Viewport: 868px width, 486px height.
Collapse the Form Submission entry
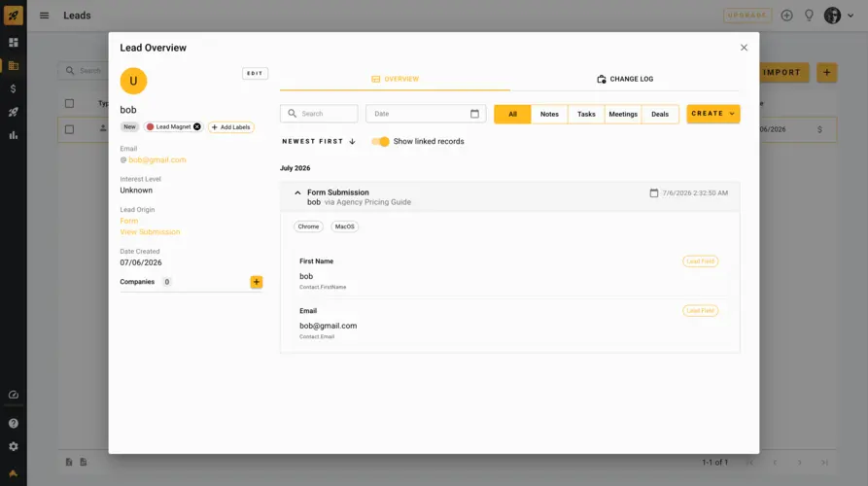pyautogui.click(x=297, y=192)
